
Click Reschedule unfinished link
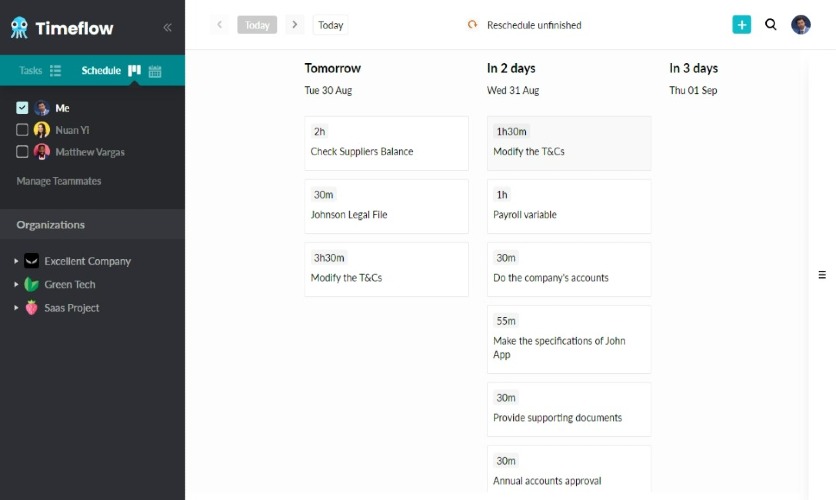coord(534,25)
